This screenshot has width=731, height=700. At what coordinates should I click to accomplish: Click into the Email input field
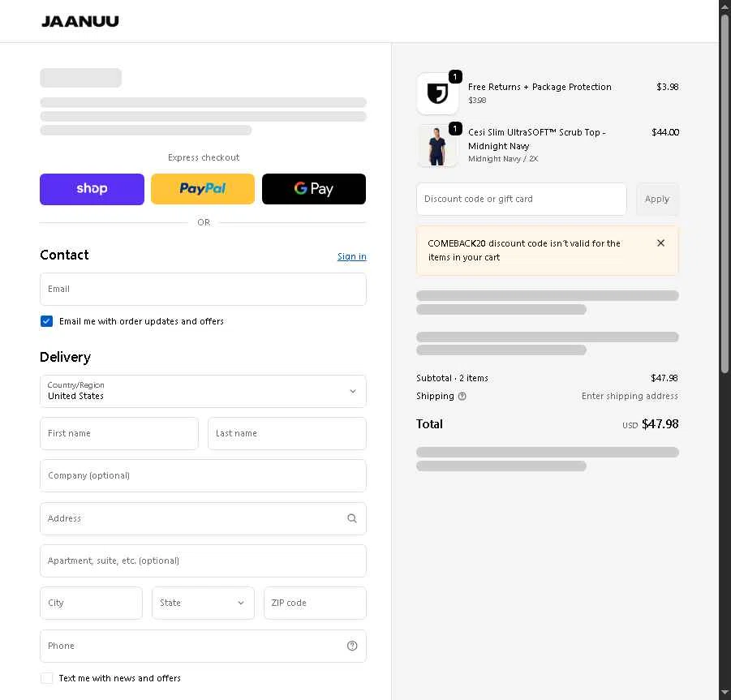click(203, 289)
